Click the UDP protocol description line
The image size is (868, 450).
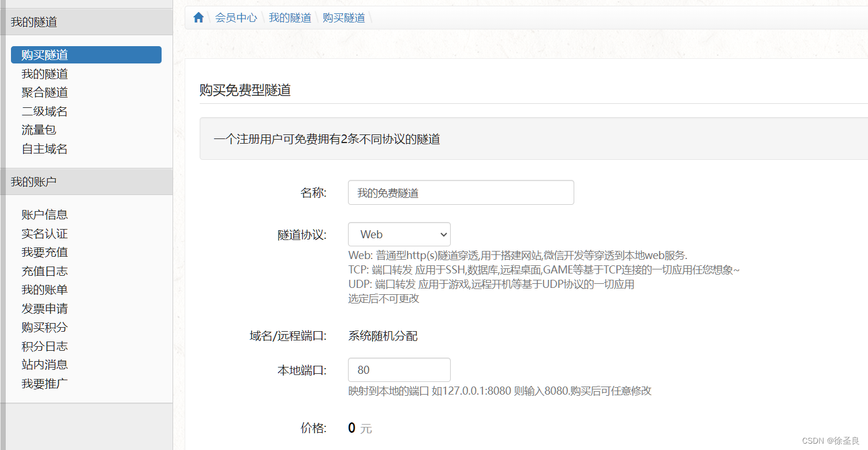click(491, 284)
